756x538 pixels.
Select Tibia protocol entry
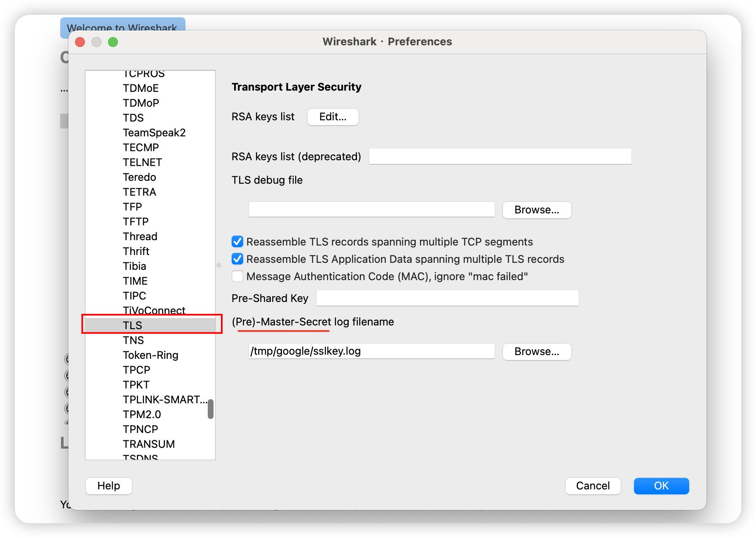click(150, 266)
